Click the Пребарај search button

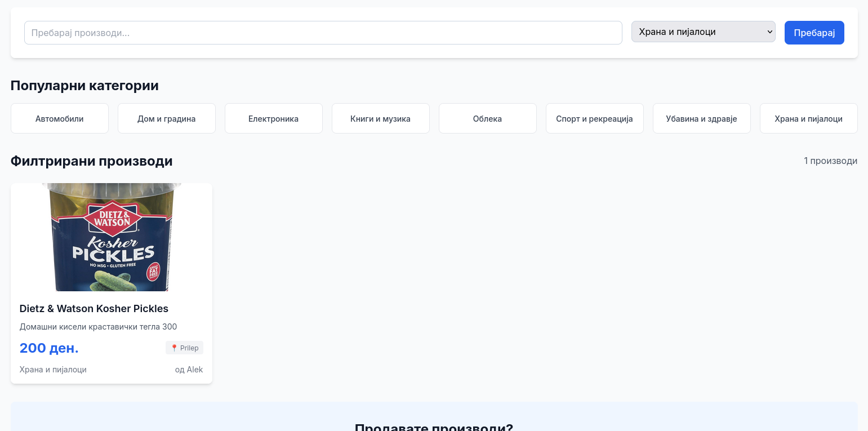[x=814, y=33]
